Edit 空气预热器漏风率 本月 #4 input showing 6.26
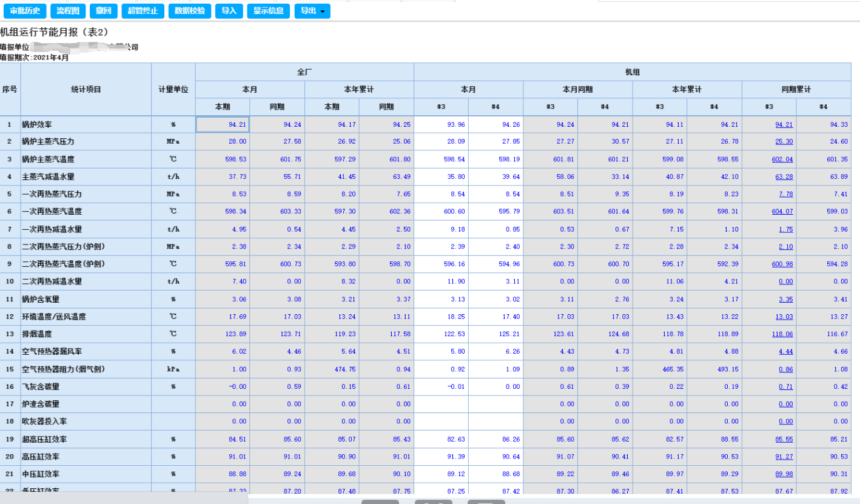The width and height of the screenshot is (860, 504). (x=496, y=351)
